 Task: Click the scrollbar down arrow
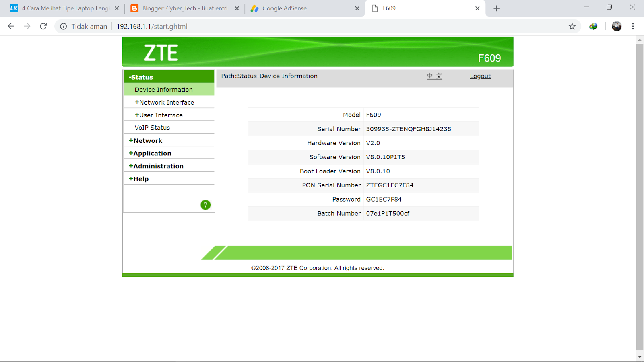pos(640,356)
